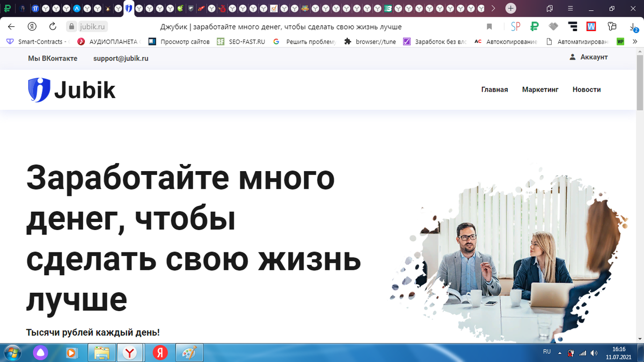Click the SP extension icon

tap(515, 26)
